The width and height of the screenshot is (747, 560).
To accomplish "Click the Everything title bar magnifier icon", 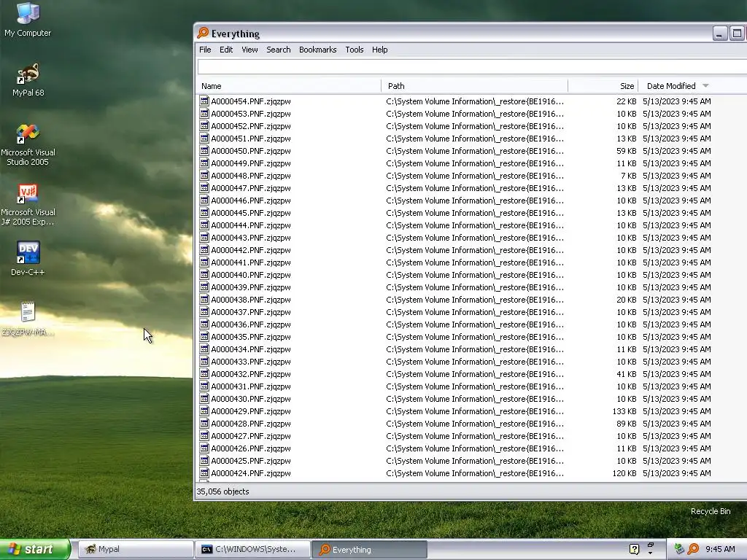I will (203, 33).
